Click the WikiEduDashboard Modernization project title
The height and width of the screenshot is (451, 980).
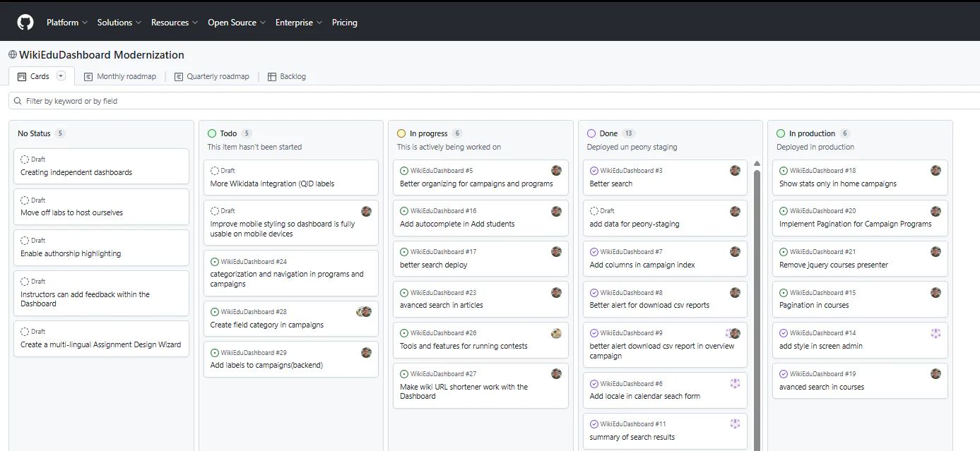pyautogui.click(x=102, y=55)
